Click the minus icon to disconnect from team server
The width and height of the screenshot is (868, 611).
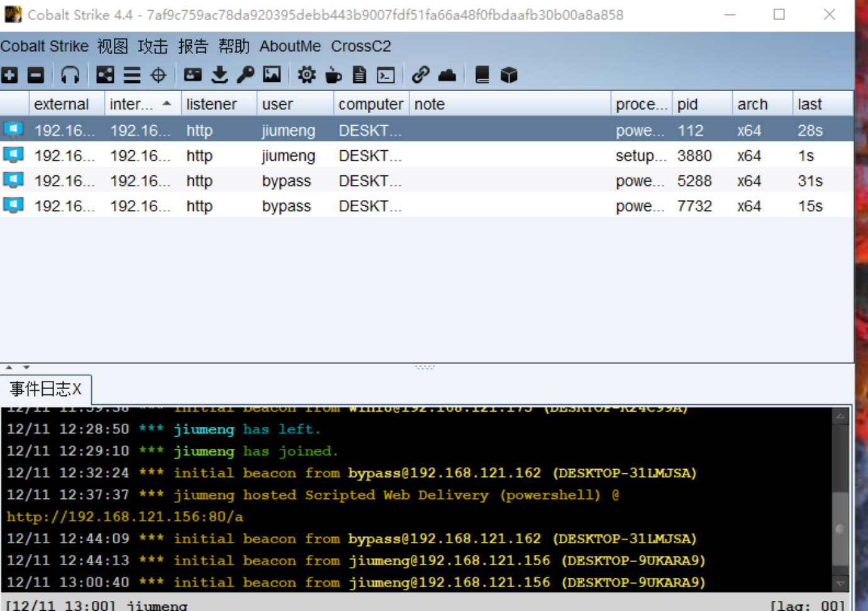click(36, 75)
